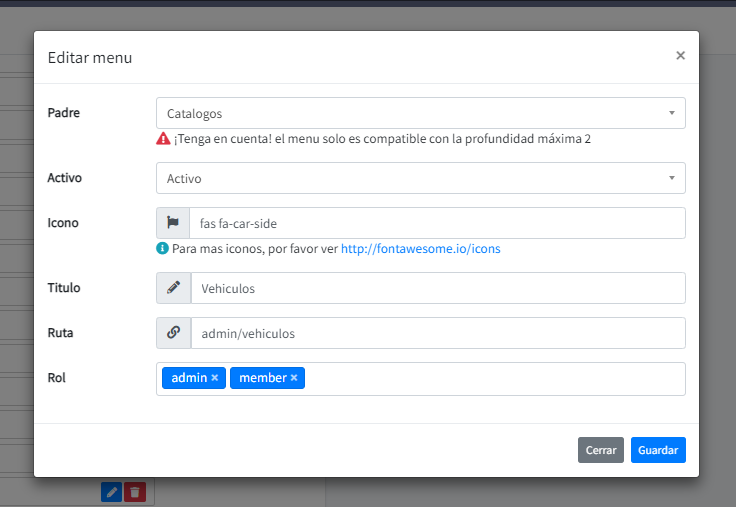Expand the Padre dropdown arrow

coord(671,113)
